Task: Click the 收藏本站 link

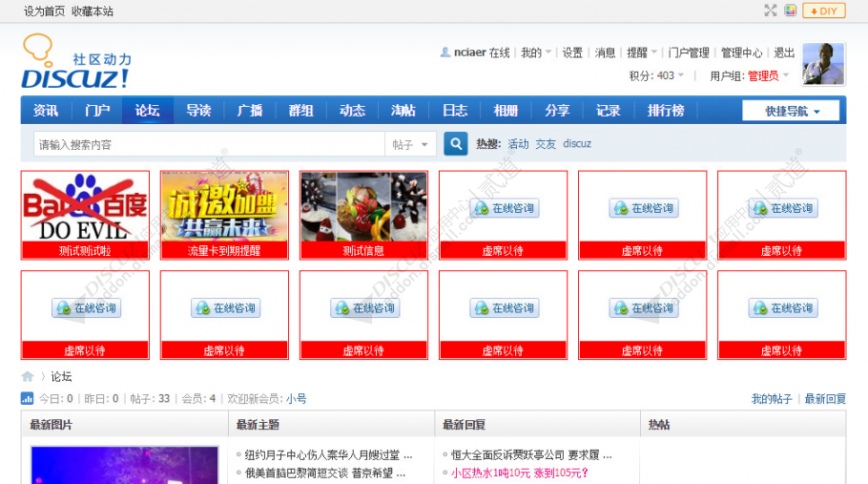Action: (x=92, y=11)
